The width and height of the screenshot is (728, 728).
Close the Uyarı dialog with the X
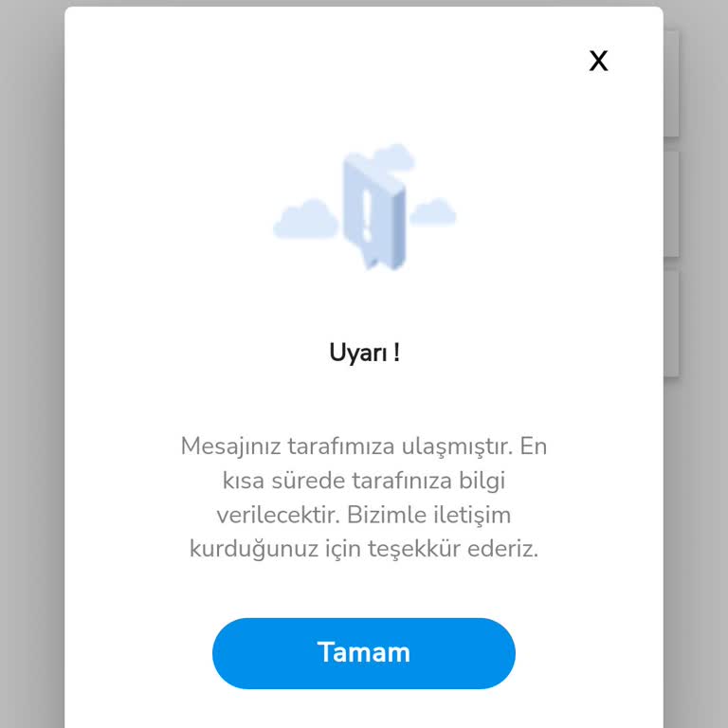coord(598,61)
